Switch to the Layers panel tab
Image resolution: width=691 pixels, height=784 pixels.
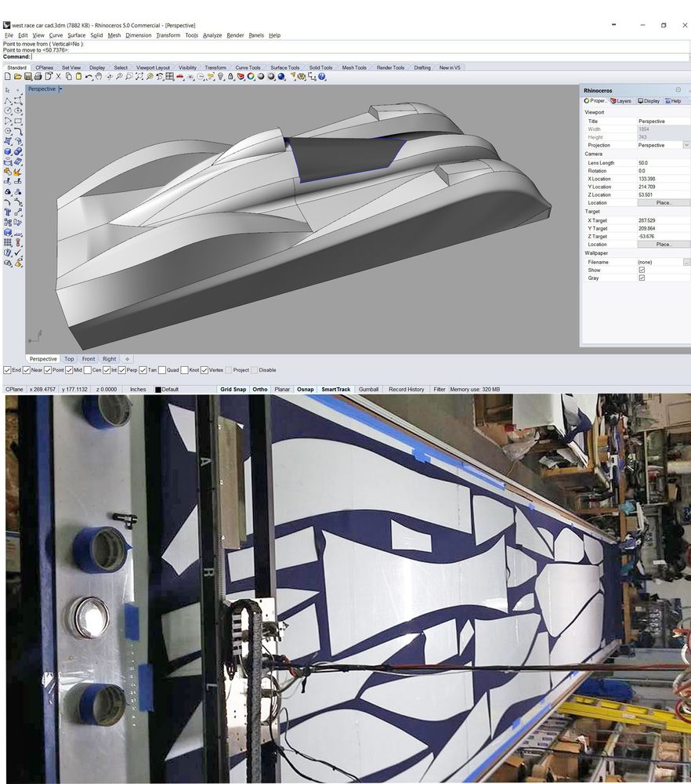pos(620,101)
